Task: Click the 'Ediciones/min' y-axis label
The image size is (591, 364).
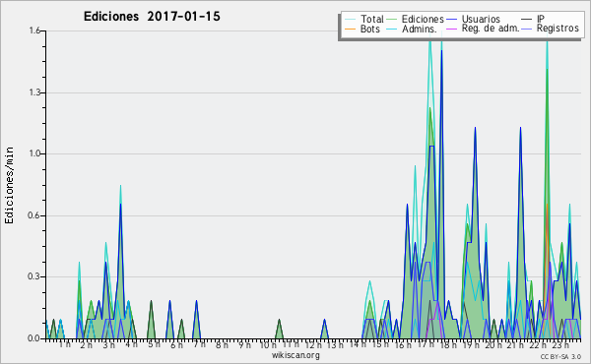Action: point(9,185)
